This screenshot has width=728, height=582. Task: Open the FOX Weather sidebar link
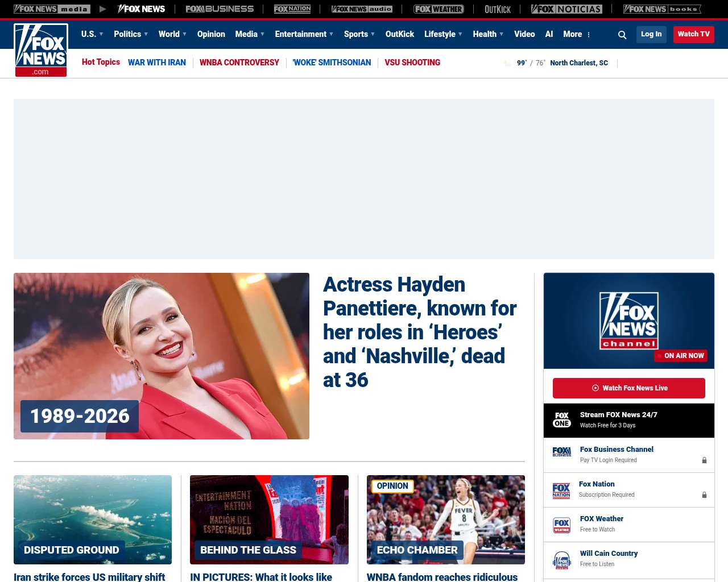coord(602,519)
